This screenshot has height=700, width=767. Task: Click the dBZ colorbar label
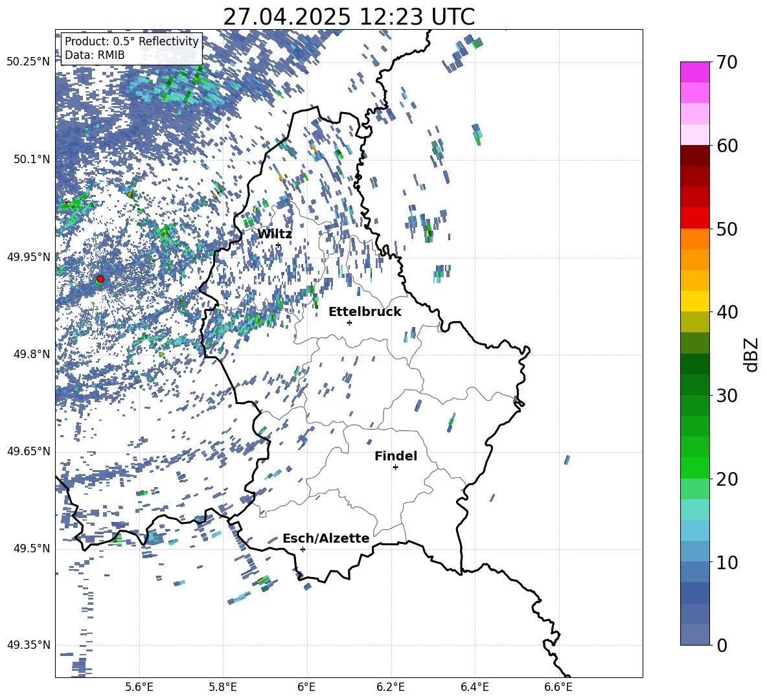click(751, 354)
